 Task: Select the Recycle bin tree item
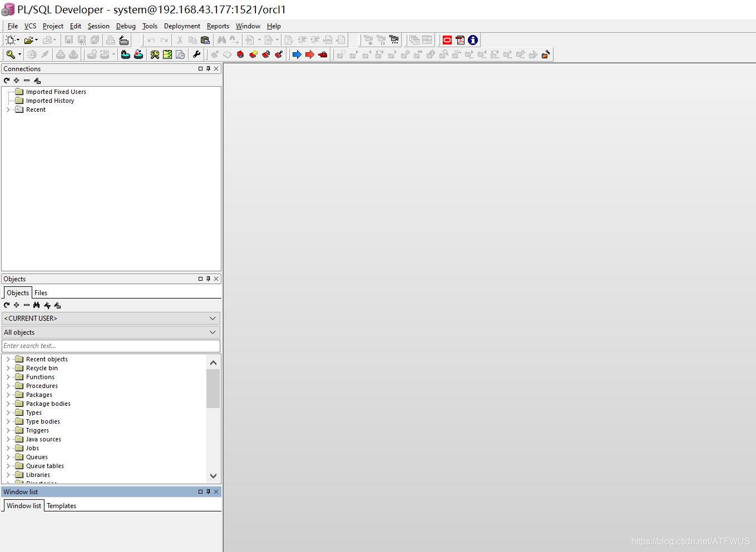click(42, 369)
